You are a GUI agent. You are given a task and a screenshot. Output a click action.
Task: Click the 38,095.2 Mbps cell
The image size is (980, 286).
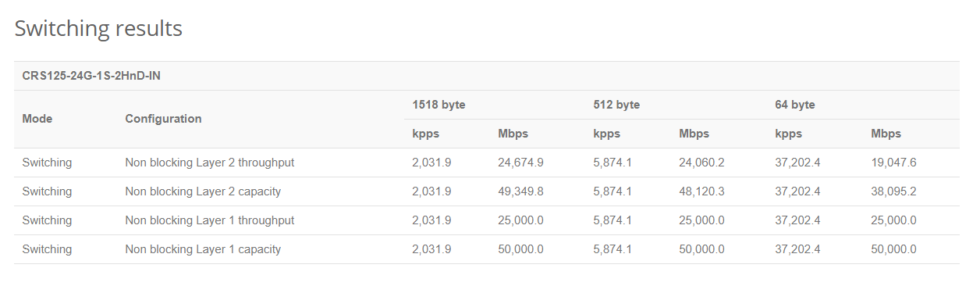coord(893,191)
